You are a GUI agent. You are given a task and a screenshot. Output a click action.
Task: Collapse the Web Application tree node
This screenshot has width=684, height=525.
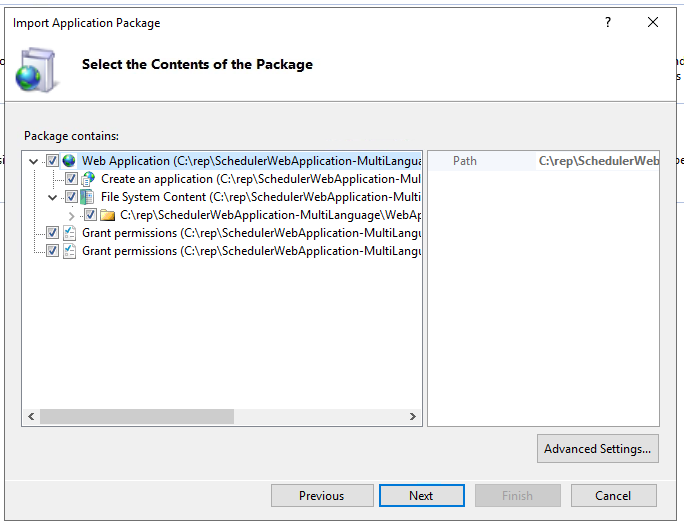click(x=34, y=160)
